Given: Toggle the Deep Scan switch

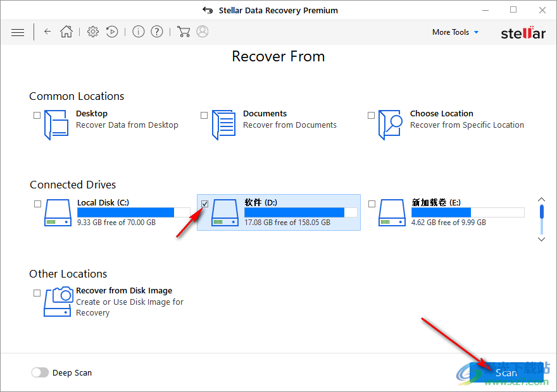Looking at the screenshot, I should pos(40,372).
